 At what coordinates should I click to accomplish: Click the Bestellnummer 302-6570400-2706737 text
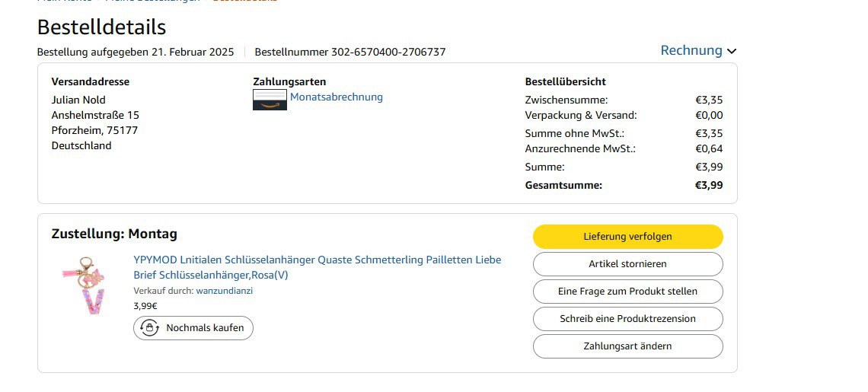click(x=349, y=52)
